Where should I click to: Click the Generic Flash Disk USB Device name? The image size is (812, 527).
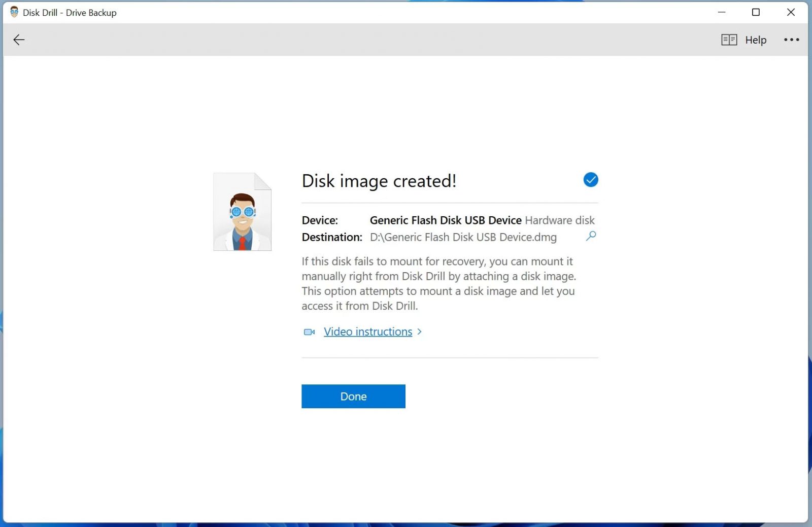(x=445, y=220)
